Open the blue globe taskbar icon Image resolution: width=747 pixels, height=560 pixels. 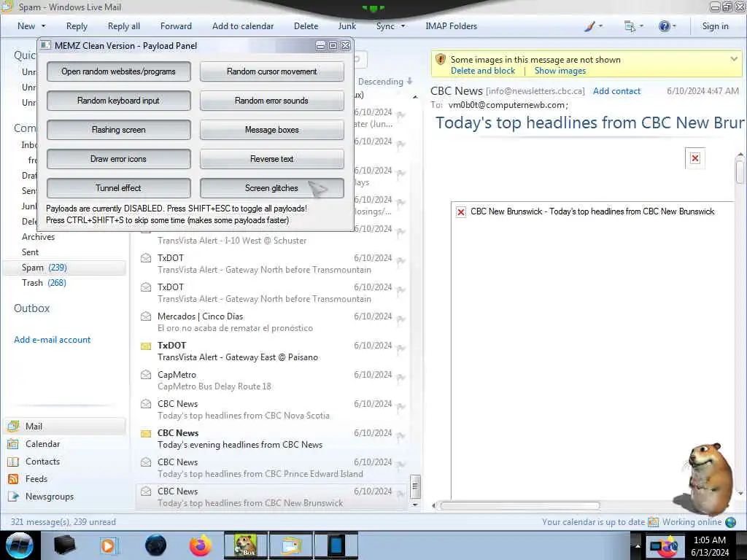point(155,545)
